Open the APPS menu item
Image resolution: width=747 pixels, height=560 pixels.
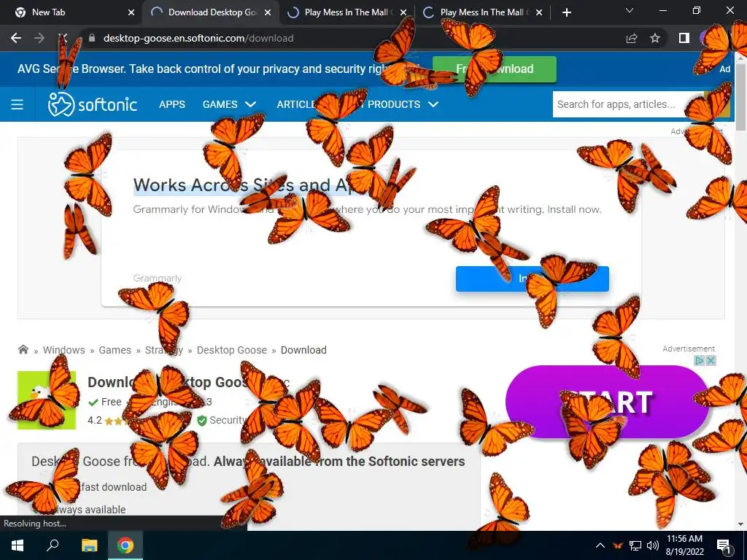(x=172, y=104)
